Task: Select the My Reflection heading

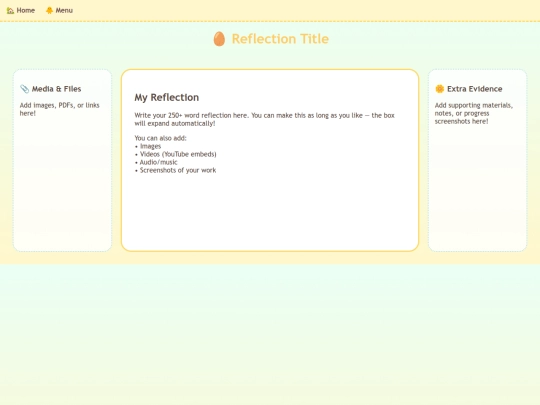Action: 167,97
